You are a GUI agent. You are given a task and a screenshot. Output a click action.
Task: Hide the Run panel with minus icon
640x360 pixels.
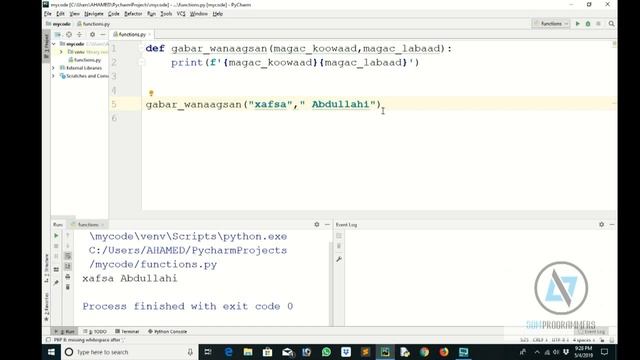pyautogui.click(x=327, y=224)
